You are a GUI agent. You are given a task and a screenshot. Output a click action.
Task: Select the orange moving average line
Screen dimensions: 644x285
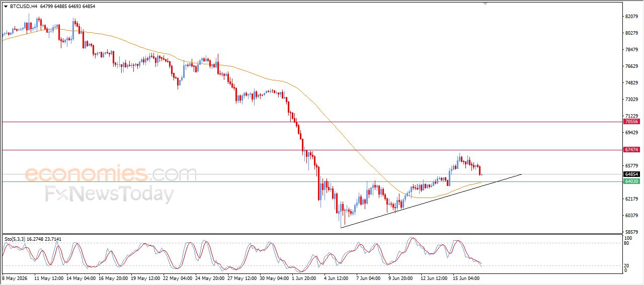(x=242, y=70)
